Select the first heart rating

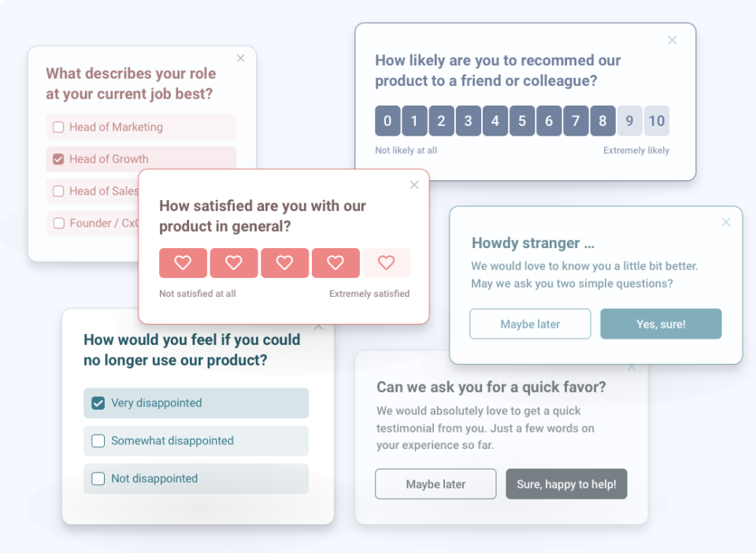(183, 263)
